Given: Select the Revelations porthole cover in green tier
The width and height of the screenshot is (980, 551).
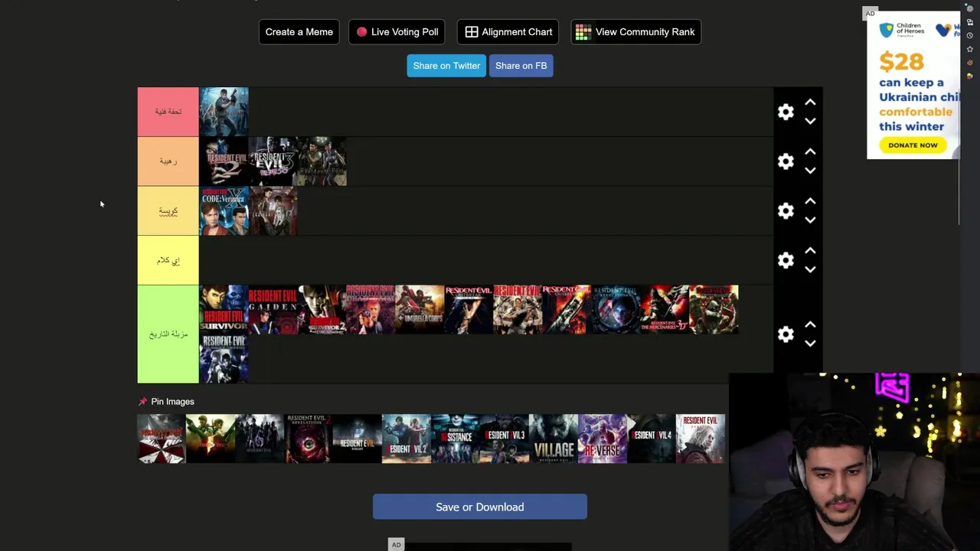Looking at the screenshot, I should pyautogui.click(x=616, y=310).
